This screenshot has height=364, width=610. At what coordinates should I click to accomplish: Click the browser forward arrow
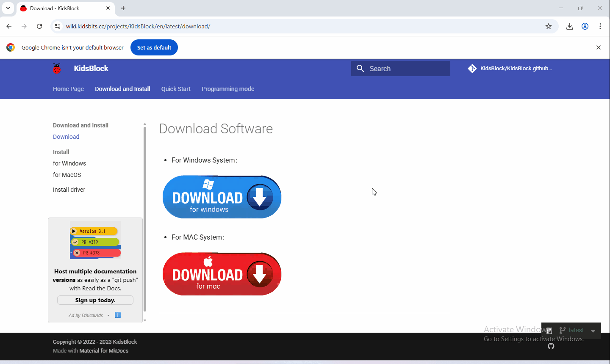tap(24, 26)
